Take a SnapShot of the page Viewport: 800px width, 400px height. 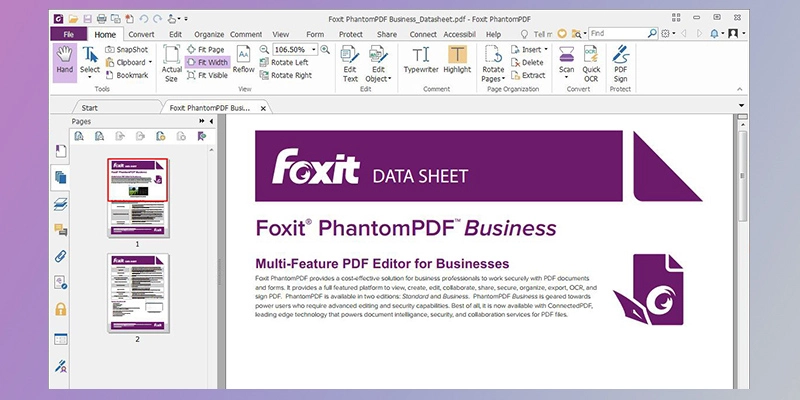(x=127, y=49)
